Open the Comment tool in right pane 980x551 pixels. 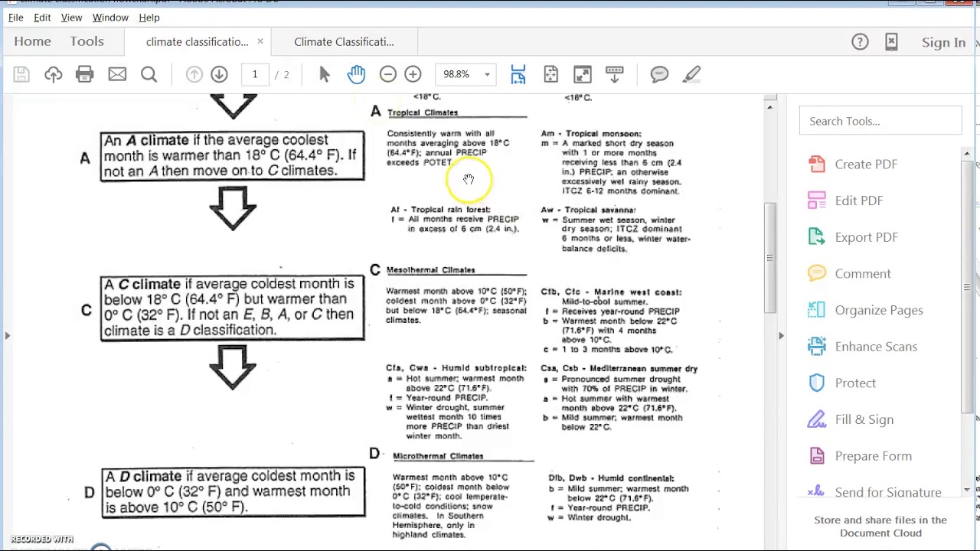coord(863,274)
